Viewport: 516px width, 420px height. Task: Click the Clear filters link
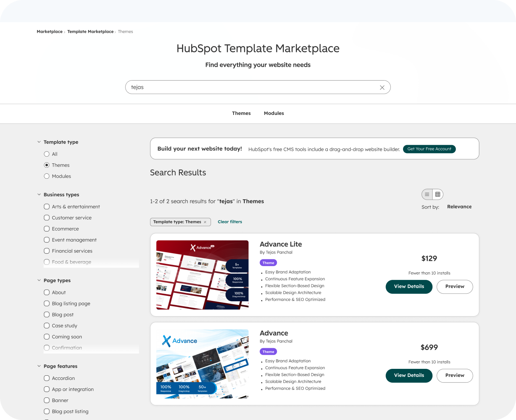(230, 222)
